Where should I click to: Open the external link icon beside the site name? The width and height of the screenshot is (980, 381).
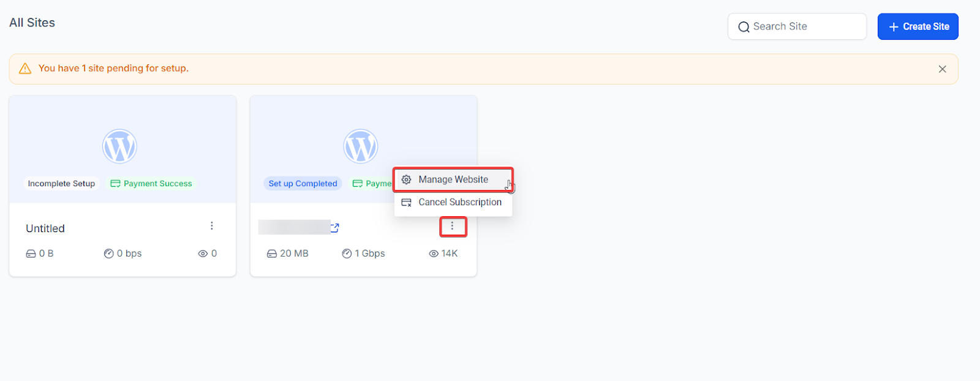click(x=335, y=228)
